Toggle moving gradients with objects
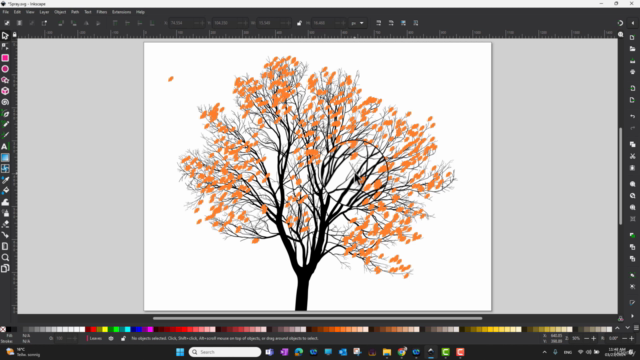Viewport: 640px width, 360px height. [403, 23]
